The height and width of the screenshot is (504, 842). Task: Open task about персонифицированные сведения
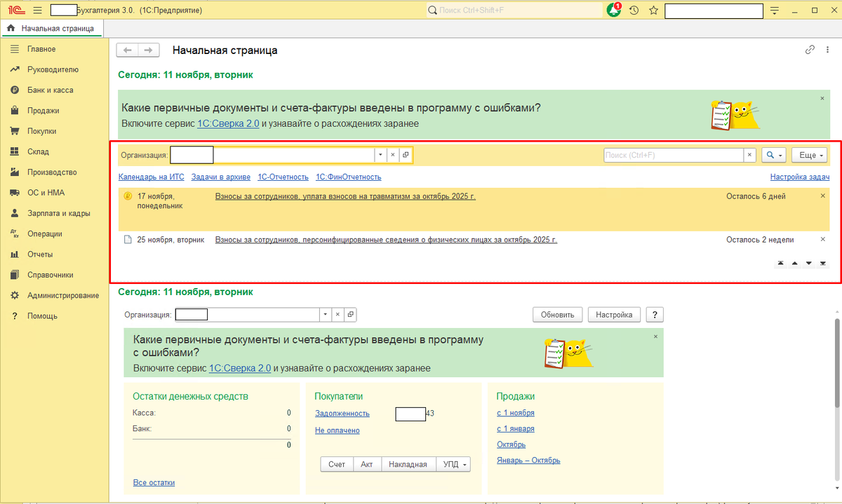pyautogui.click(x=386, y=240)
